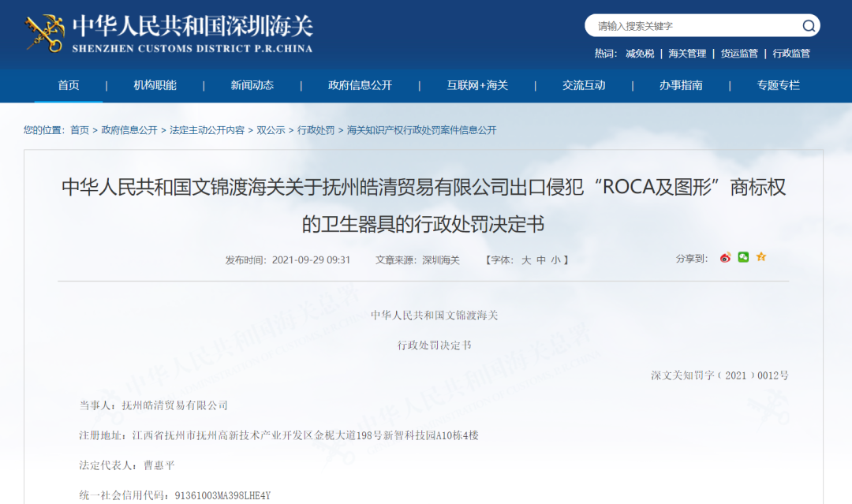The width and height of the screenshot is (852, 504).
Task: Click the article source 深圳海关
Action: (441, 260)
